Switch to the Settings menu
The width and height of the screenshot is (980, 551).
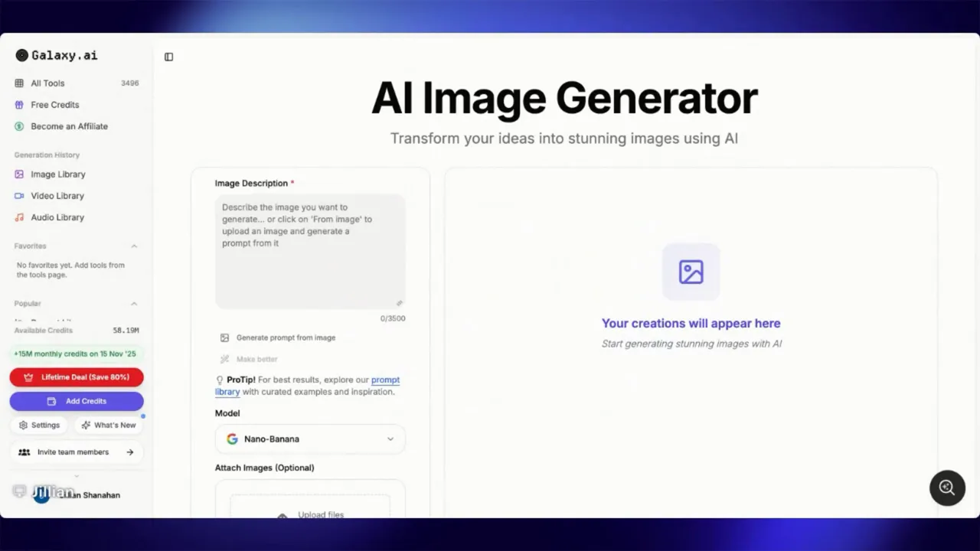point(39,425)
